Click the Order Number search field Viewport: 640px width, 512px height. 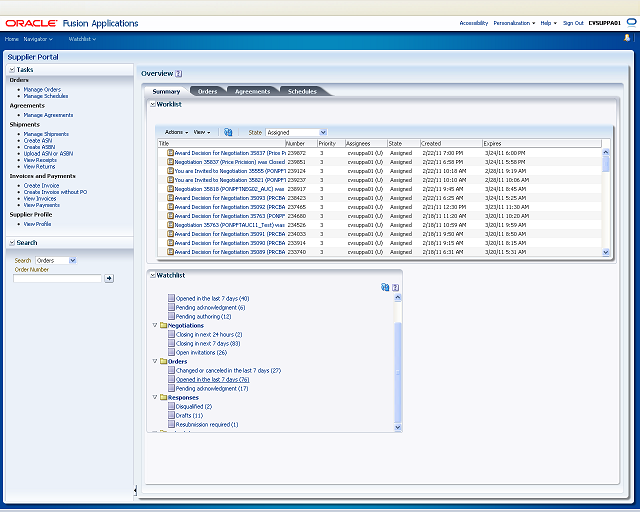57,278
